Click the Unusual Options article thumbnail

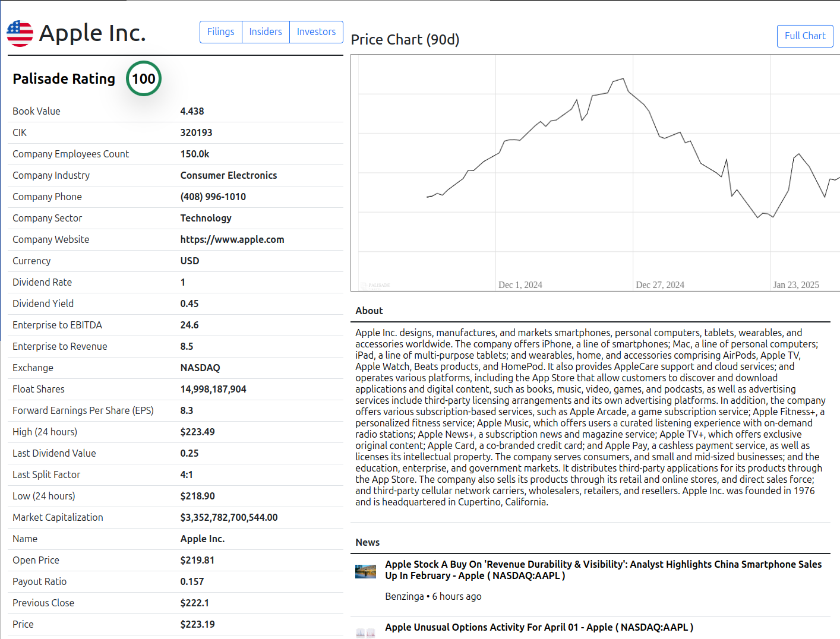tap(365, 633)
